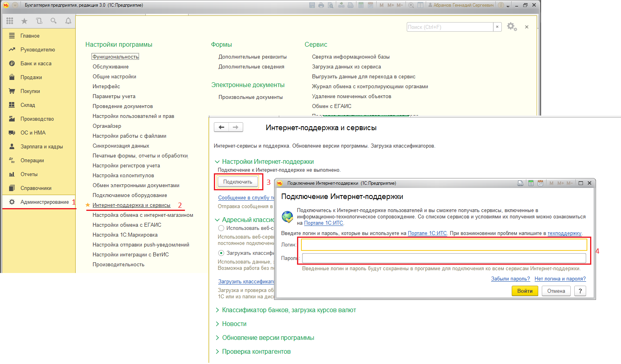Click Логин input field in dialog
Screen dimensions: 621x364
tap(444, 245)
